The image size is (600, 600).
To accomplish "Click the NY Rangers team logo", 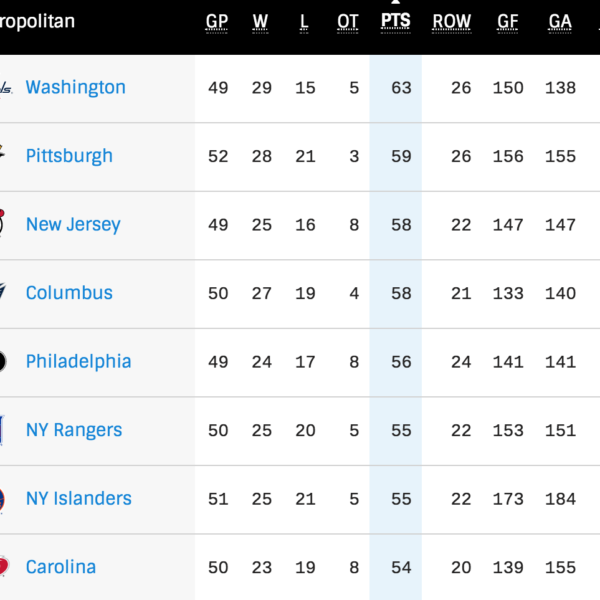I will (4, 430).
